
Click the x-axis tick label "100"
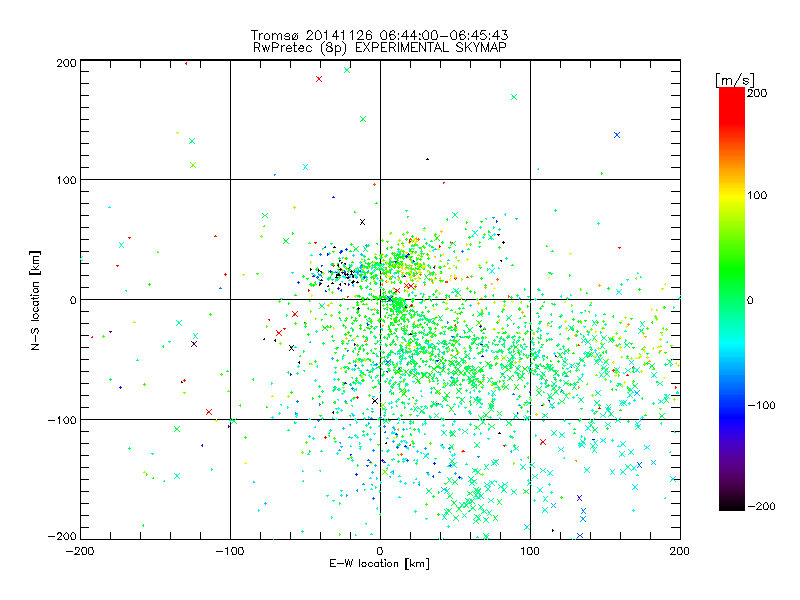pos(530,551)
